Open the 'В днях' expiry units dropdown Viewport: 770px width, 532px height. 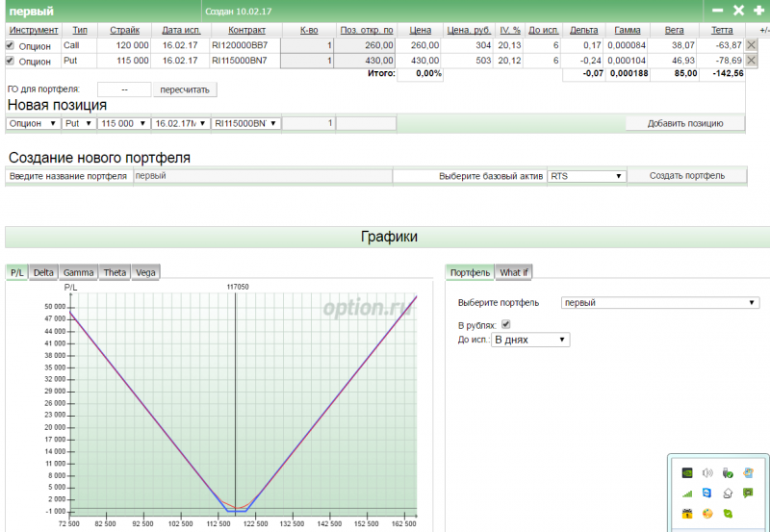click(x=530, y=340)
